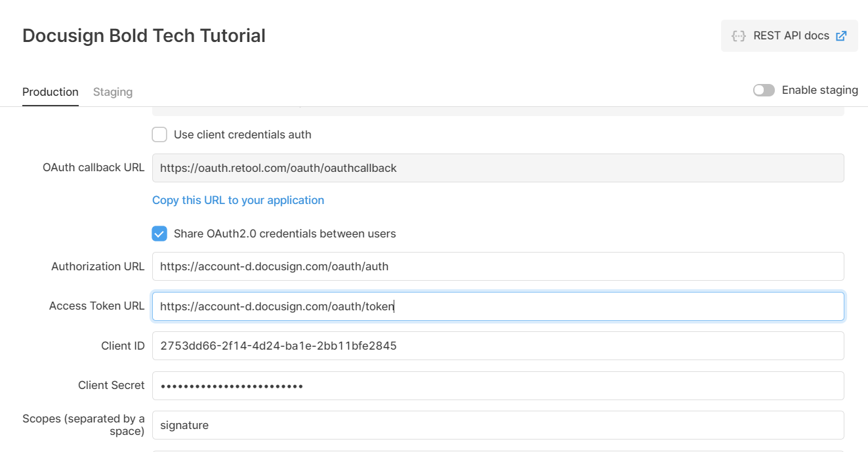Click the Client Secret password field
The width and height of the screenshot is (868, 452).
pyautogui.click(x=498, y=386)
